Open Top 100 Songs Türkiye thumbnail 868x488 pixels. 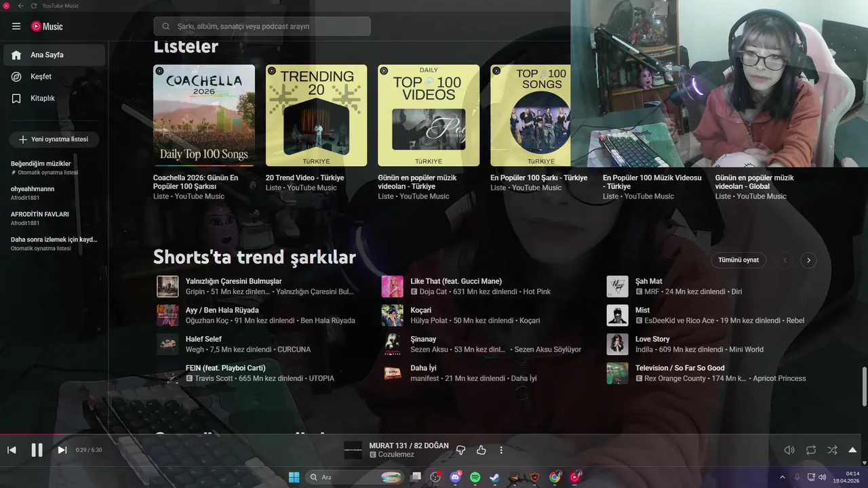[530, 115]
